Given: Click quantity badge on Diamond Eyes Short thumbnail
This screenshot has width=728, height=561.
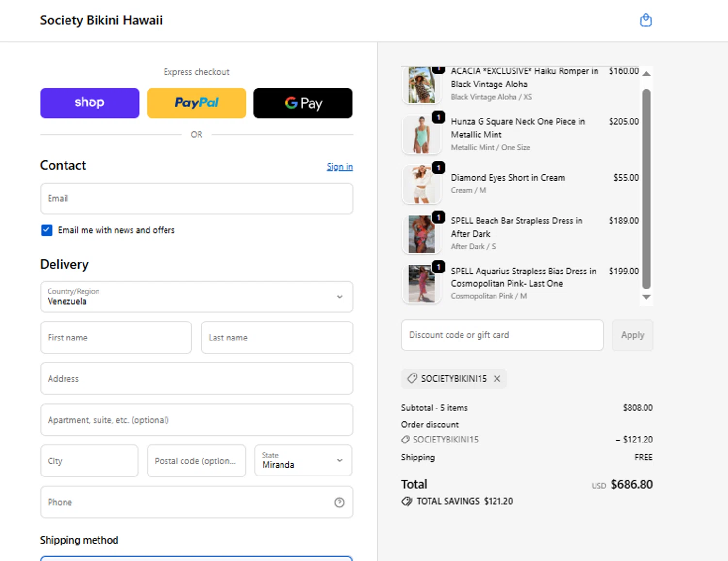Looking at the screenshot, I should [x=438, y=168].
